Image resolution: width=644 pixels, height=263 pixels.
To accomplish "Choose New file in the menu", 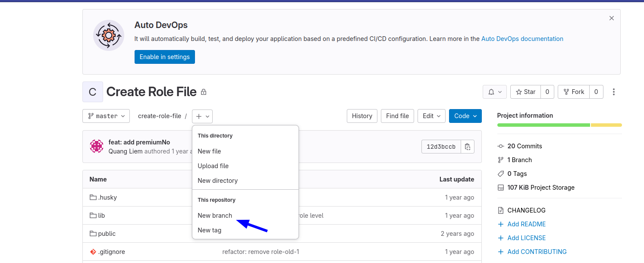I will click(209, 151).
